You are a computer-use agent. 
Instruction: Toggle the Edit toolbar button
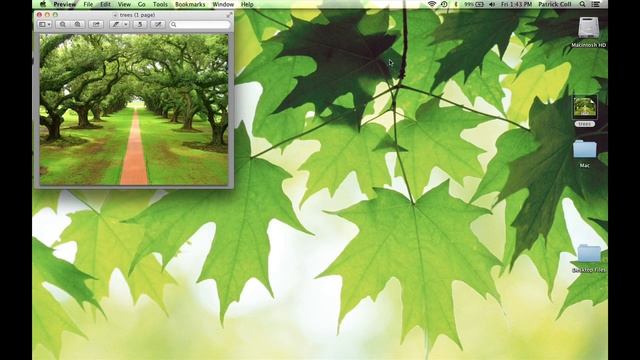[x=158, y=24]
